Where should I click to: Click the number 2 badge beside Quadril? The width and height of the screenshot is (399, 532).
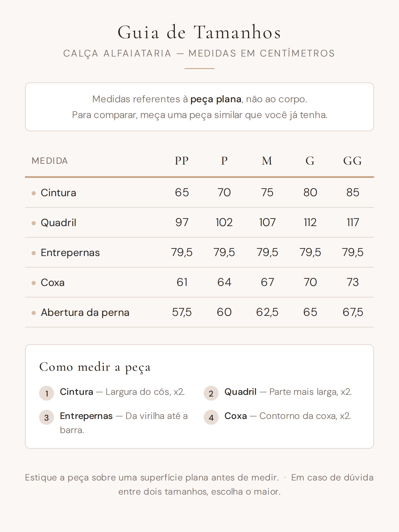pos(211,393)
